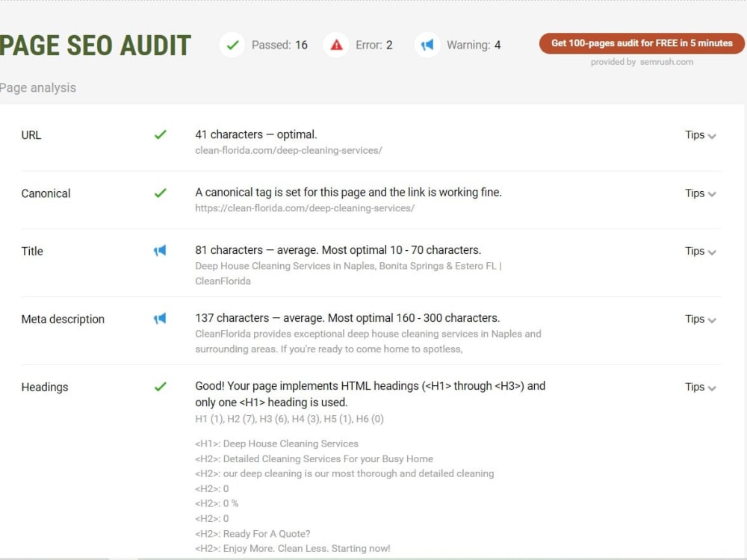Expand Tips for the Headings row
Image resolution: width=747 pixels, height=560 pixels.
tap(701, 387)
